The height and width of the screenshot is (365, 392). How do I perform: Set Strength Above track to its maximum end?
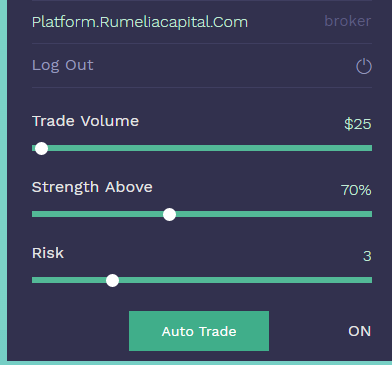(370, 214)
